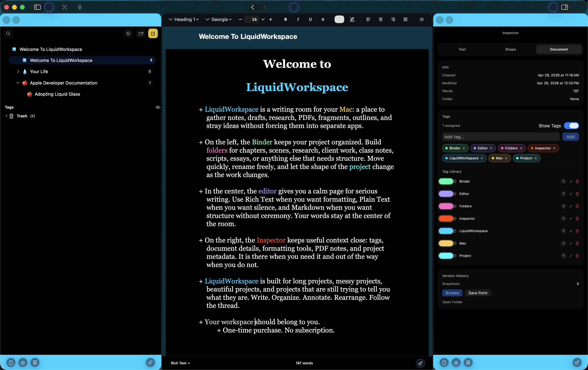
Task: Toggle Tags section visibility eye icon
Action: 158,107
